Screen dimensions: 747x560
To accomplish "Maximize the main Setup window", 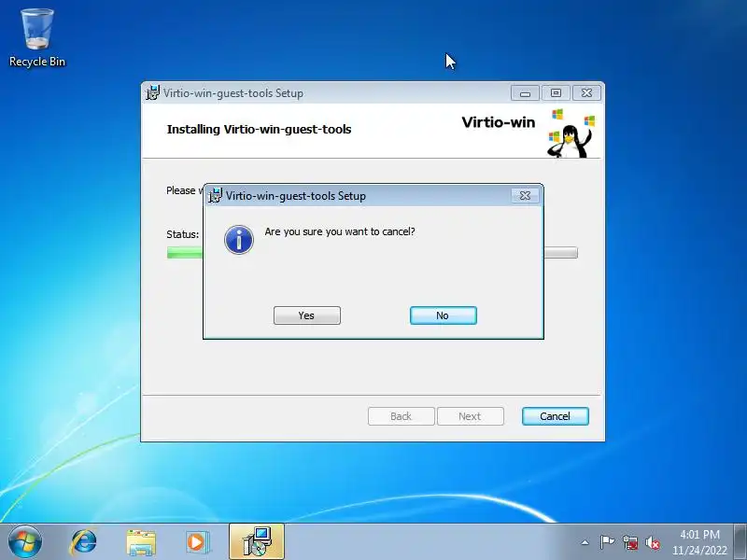I will click(x=556, y=92).
